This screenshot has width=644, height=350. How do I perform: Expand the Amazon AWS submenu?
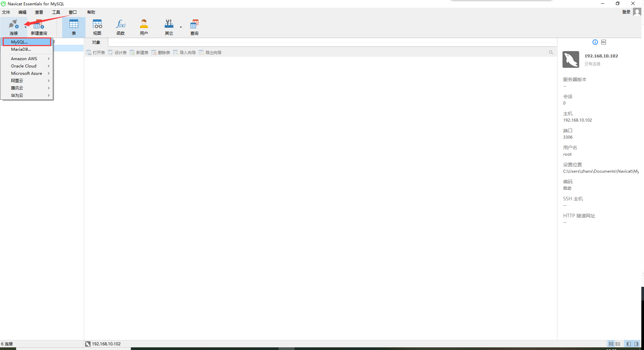(x=27, y=58)
